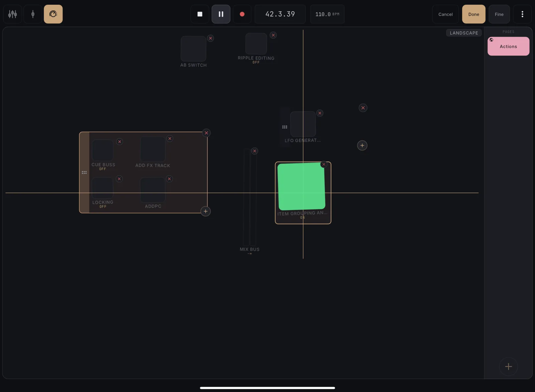Screen dimensions: 535x392
Task: Toggle the Locking button
Action: (x=103, y=188)
